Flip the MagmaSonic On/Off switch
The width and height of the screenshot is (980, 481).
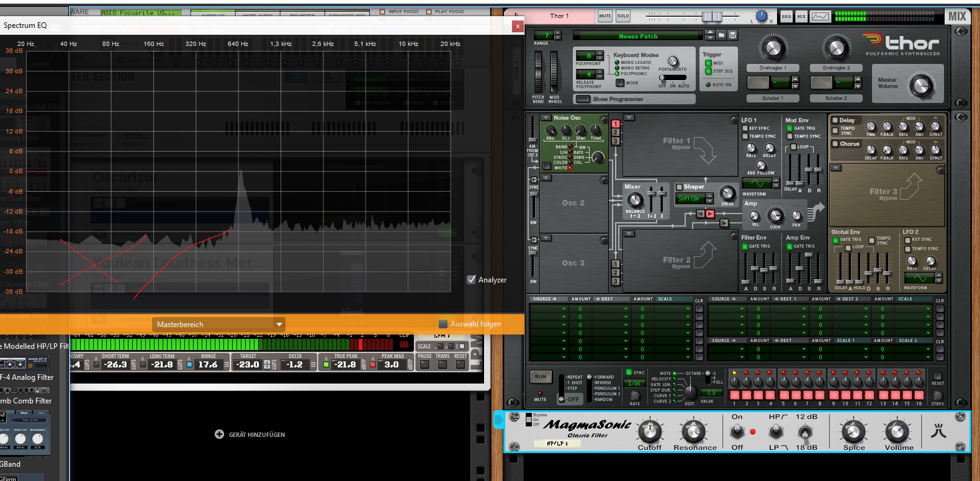click(x=737, y=431)
